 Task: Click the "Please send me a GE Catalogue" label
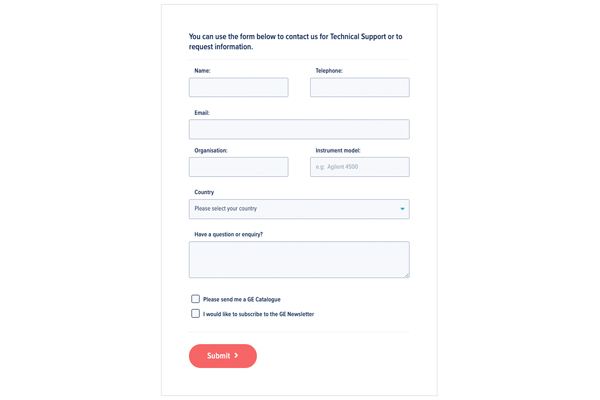click(x=242, y=300)
